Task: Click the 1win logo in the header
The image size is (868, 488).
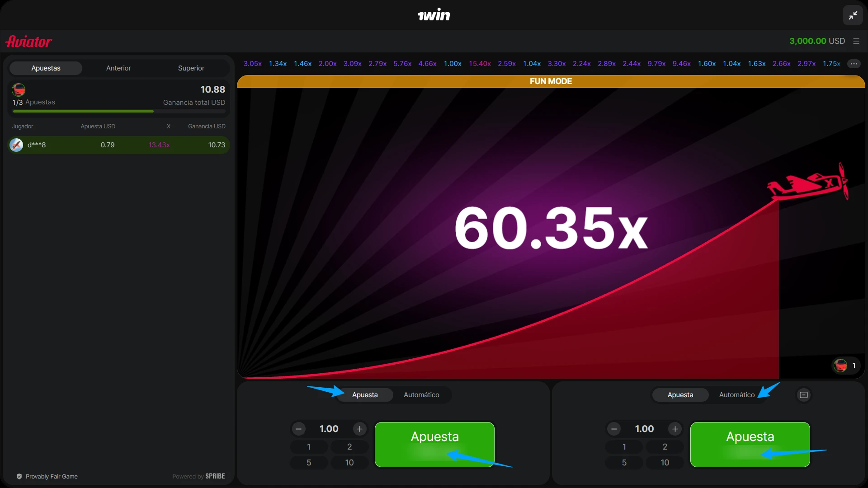Action: pyautogui.click(x=434, y=15)
